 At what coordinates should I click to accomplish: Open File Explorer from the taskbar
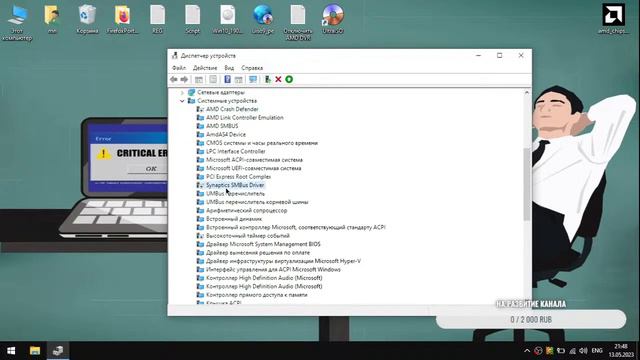(35, 351)
